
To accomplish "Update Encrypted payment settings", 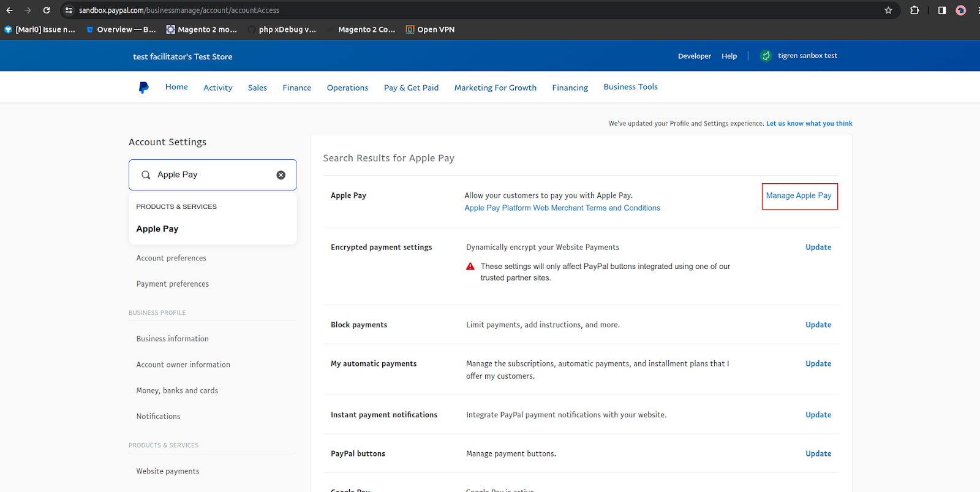I will click(x=818, y=247).
